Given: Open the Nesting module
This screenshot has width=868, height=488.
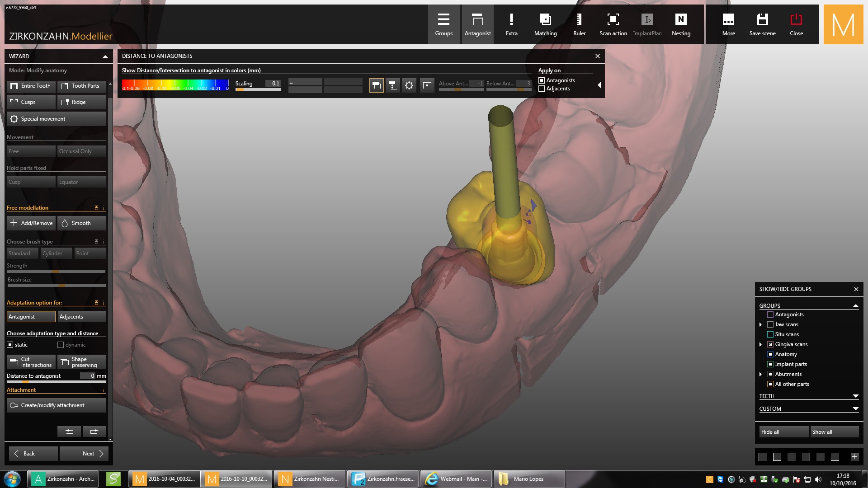Looking at the screenshot, I should point(681,24).
